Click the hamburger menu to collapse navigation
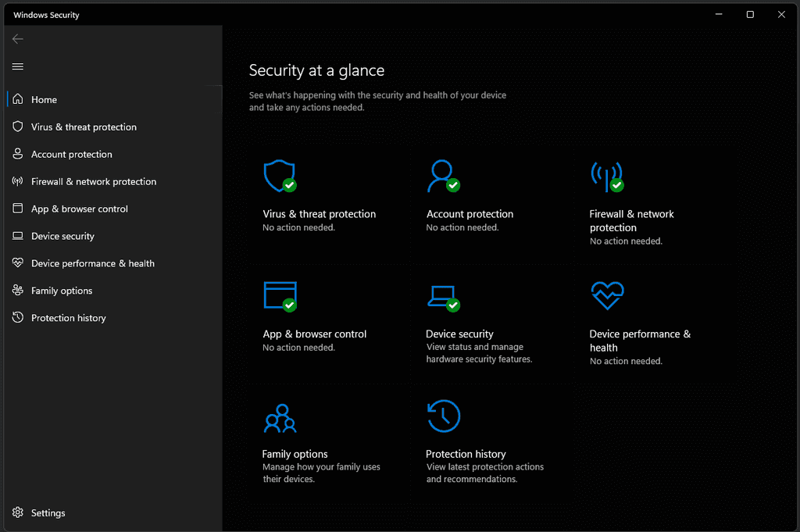The image size is (800, 532). click(x=17, y=66)
